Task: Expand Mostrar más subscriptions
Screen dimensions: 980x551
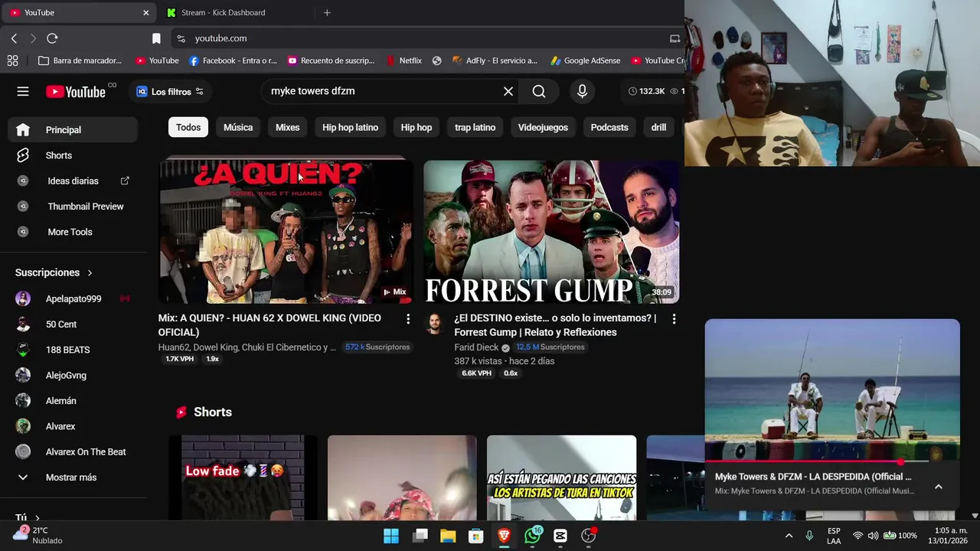Action: [73, 477]
